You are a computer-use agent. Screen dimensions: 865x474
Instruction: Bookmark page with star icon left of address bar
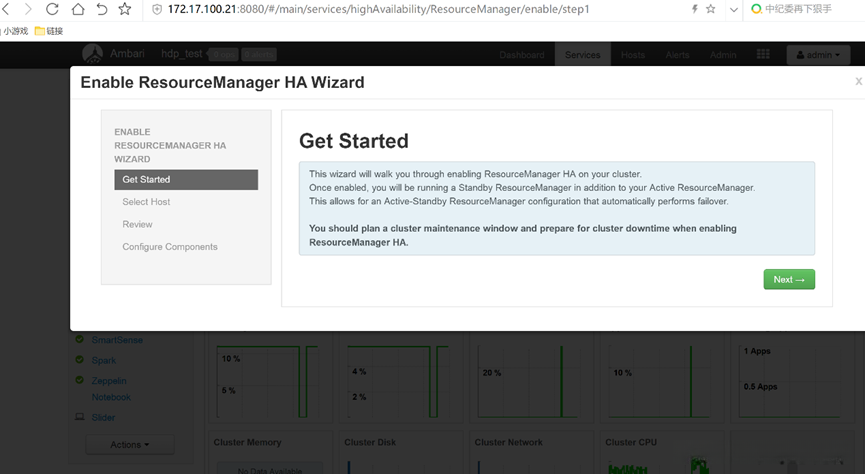tap(125, 9)
